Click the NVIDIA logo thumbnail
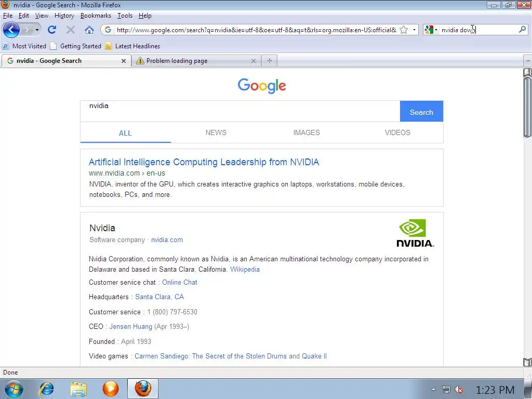This screenshot has width=532, height=399. 415,233
